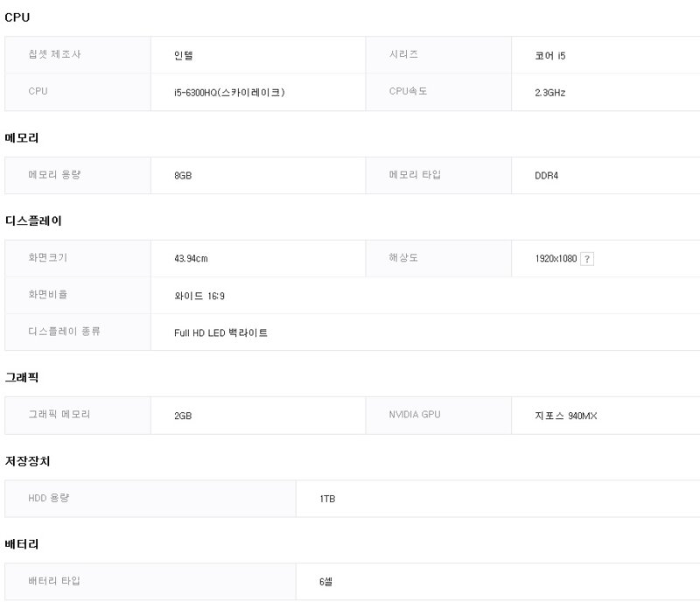Click the NVIDIA GPU label cell
The height and width of the screenshot is (602, 700).
coord(438,416)
